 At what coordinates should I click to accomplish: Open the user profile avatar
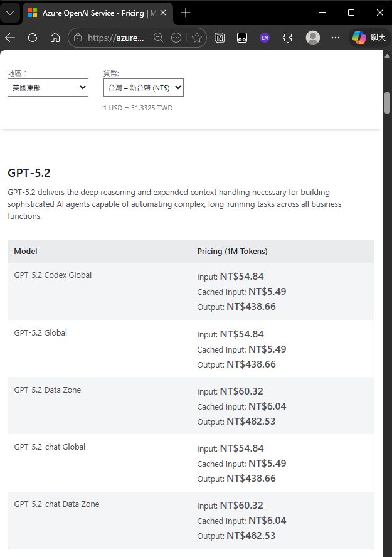[x=313, y=38]
